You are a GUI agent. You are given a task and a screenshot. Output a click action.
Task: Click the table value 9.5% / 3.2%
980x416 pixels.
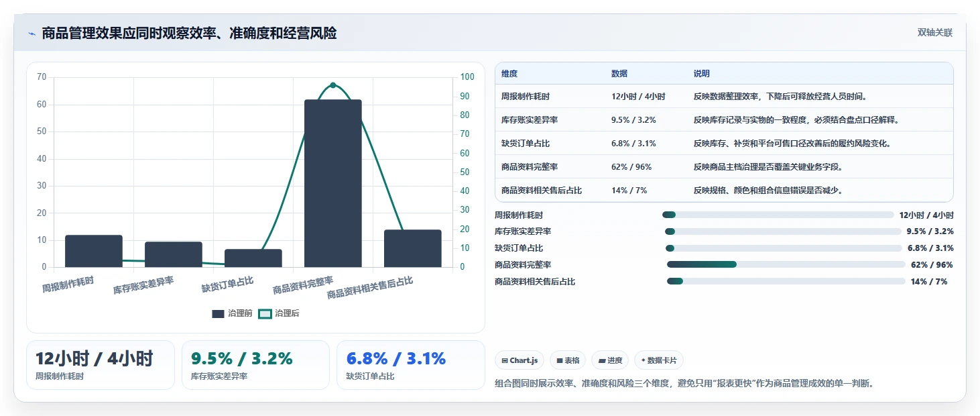[x=633, y=120]
